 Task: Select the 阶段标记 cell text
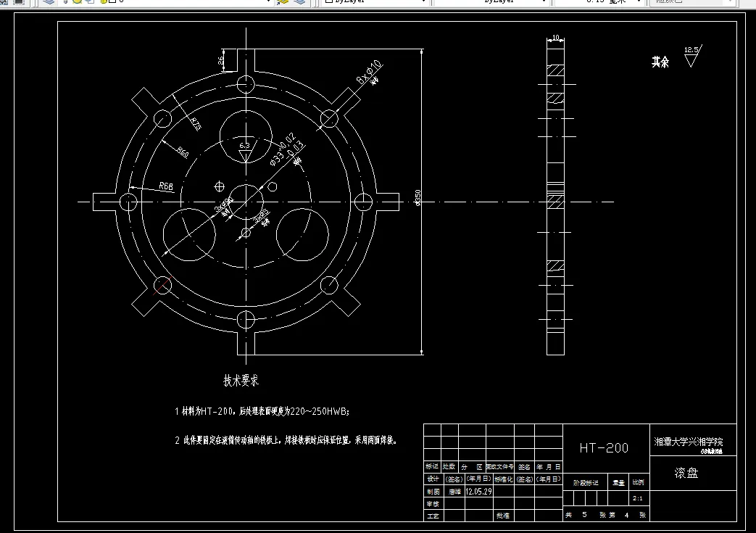click(586, 482)
